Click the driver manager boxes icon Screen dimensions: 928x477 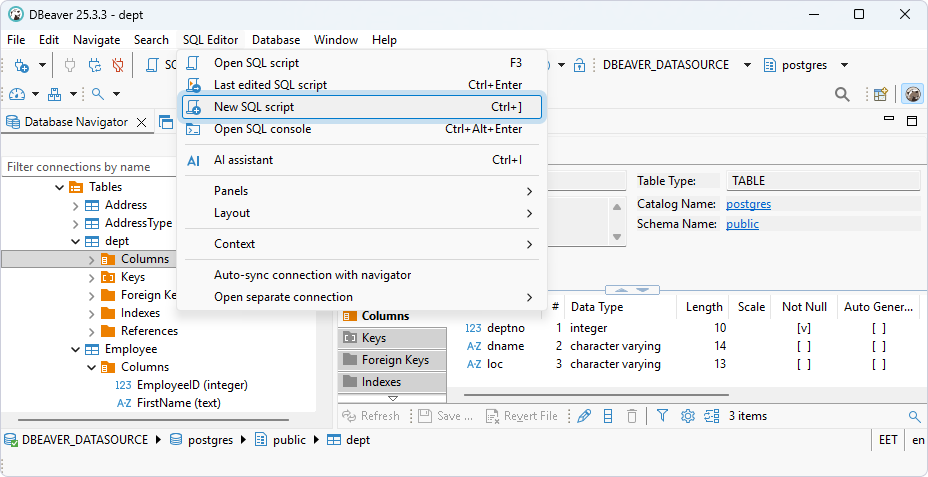click(x=55, y=94)
